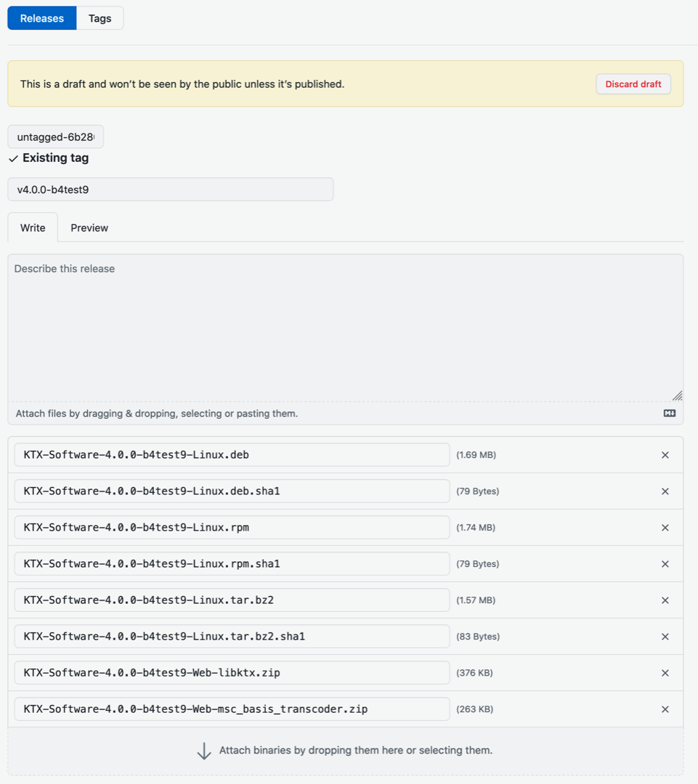Image resolution: width=698 pixels, height=784 pixels.
Task: Open the Preview tab
Action: [x=89, y=227]
